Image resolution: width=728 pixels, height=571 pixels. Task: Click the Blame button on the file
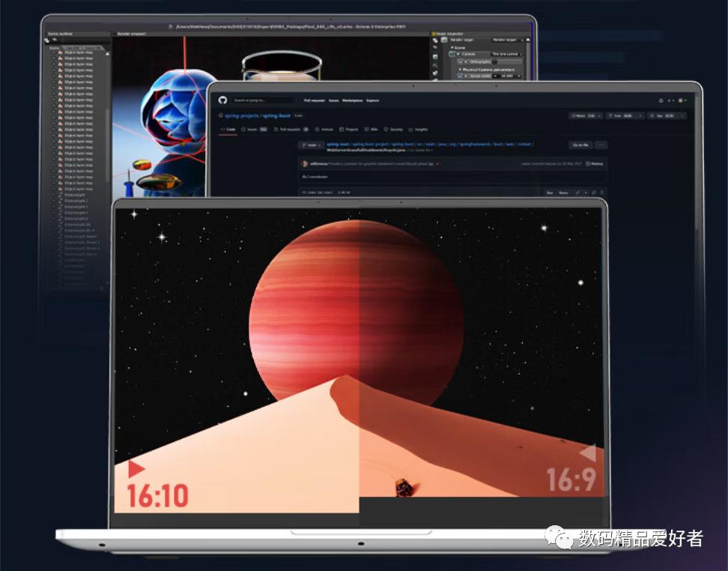pos(563,193)
